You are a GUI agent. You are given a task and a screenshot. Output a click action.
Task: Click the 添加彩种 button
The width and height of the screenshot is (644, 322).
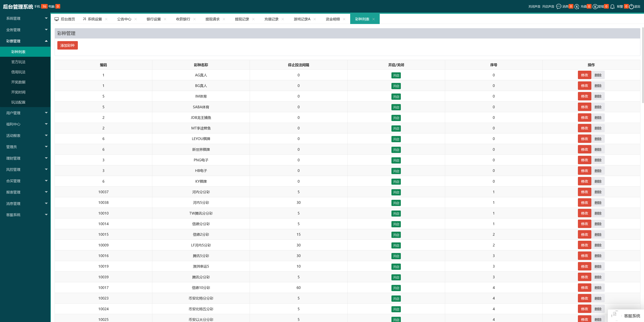tap(67, 45)
